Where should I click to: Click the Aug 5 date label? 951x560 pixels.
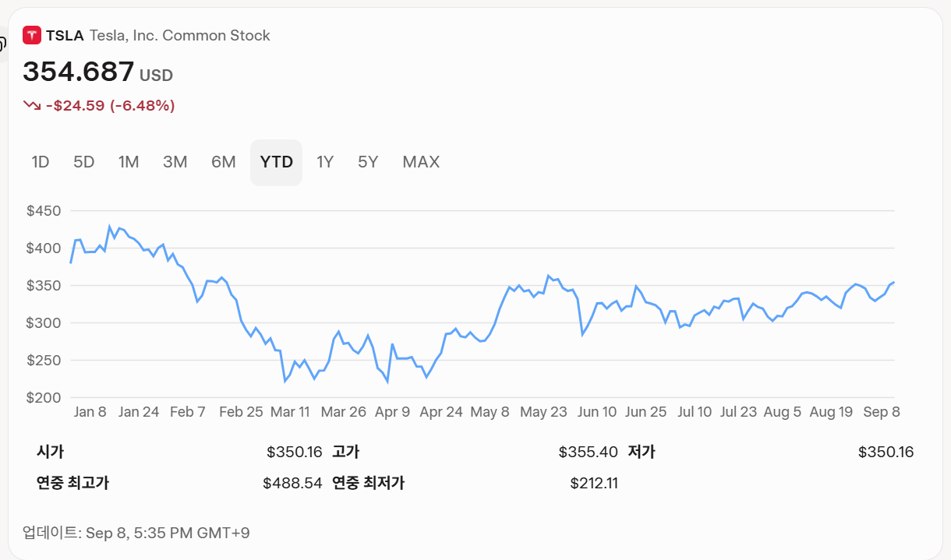pos(782,412)
